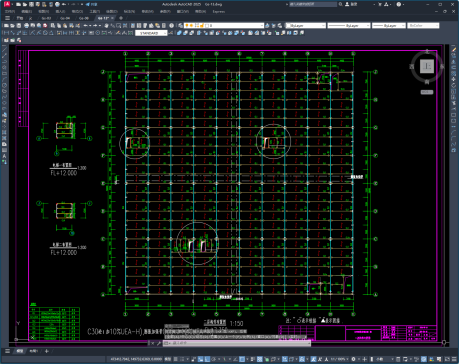This screenshot has height=364, width=459.
Task: Select the Line draw tool
Action: pyautogui.click(x=4, y=50)
